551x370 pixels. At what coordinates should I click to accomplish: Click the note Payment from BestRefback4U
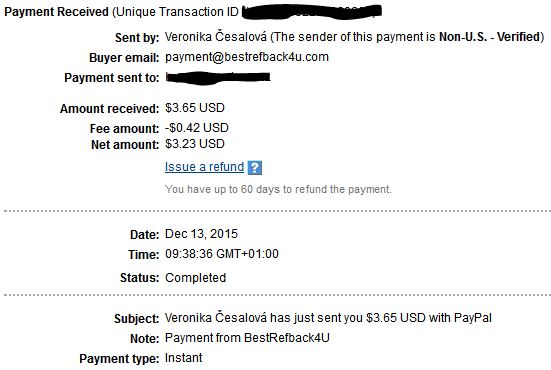click(x=247, y=338)
